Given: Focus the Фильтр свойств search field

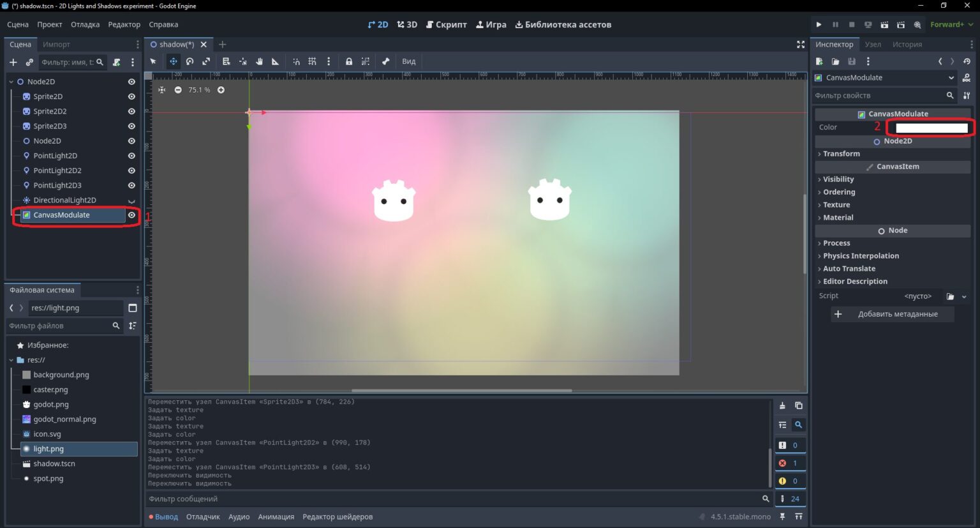Looking at the screenshot, I should (x=885, y=95).
